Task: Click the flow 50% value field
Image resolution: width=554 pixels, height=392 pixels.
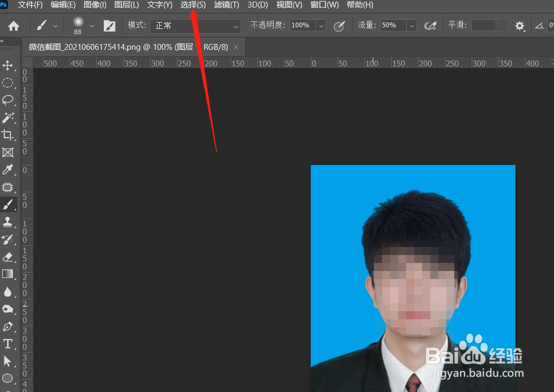Action: (x=393, y=25)
